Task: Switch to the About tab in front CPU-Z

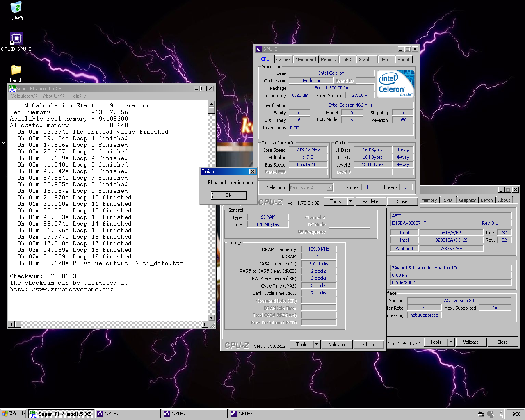Action: (x=404, y=59)
